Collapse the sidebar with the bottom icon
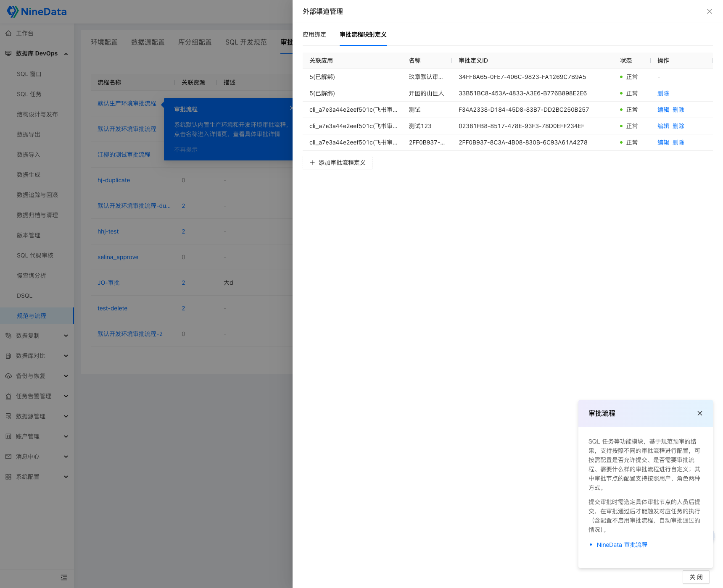The height and width of the screenshot is (588, 723). 63,577
